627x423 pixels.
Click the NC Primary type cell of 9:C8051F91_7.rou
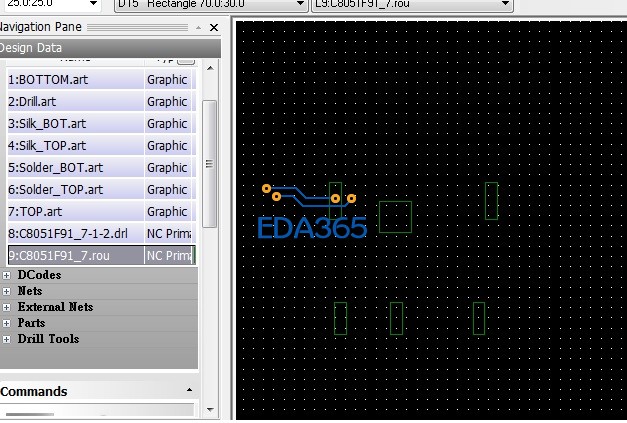coord(168,255)
